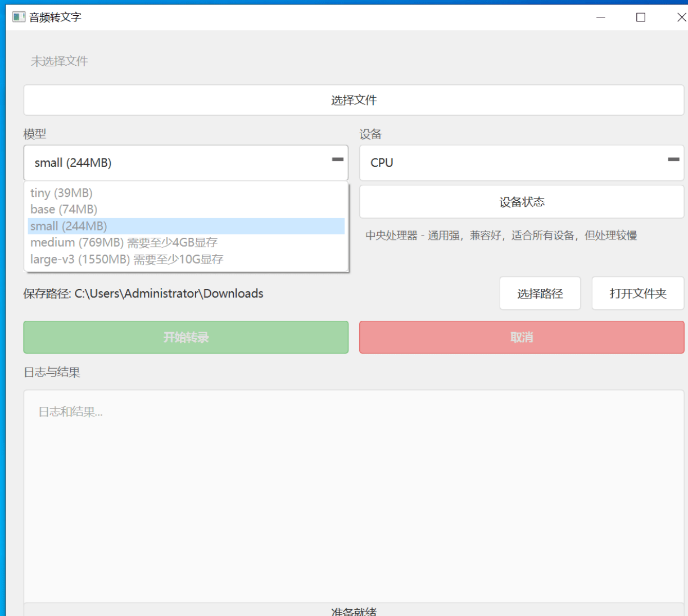Open output folder with 打开文件夹
Screen dimensions: 688x616
point(637,293)
